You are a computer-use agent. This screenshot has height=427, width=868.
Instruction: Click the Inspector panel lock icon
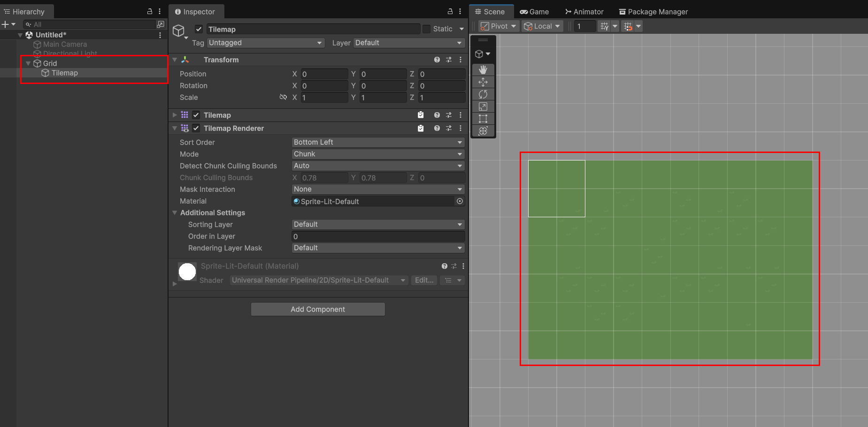tap(450, 11)
